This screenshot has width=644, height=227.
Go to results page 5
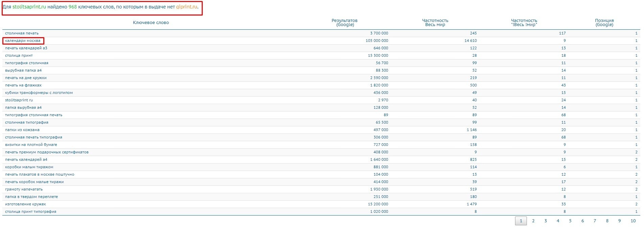[x=570, y=221]
